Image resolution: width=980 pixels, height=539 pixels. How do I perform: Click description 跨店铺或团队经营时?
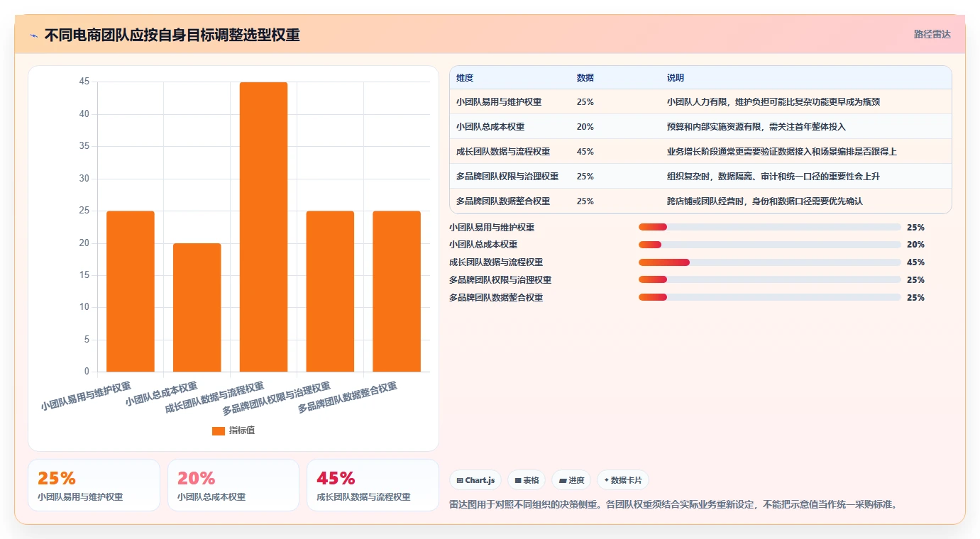765,201
